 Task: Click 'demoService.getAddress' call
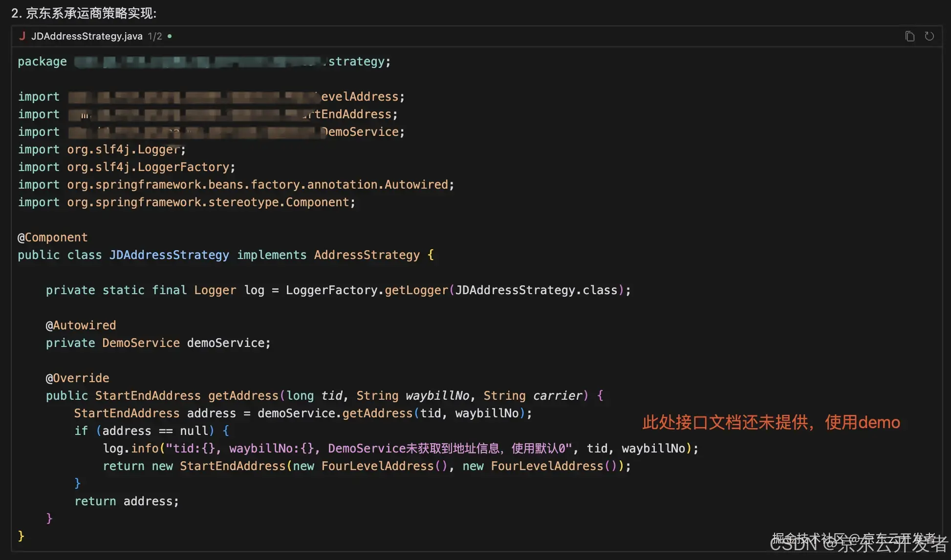tap(335, 413)
